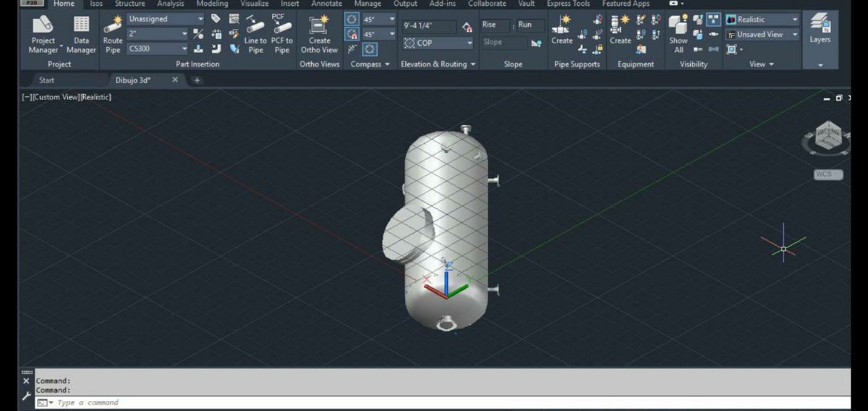The height and width of the screenshot is (411, 868).
Task: Open the CS300 spec dropdown
Action: [158, 48]
